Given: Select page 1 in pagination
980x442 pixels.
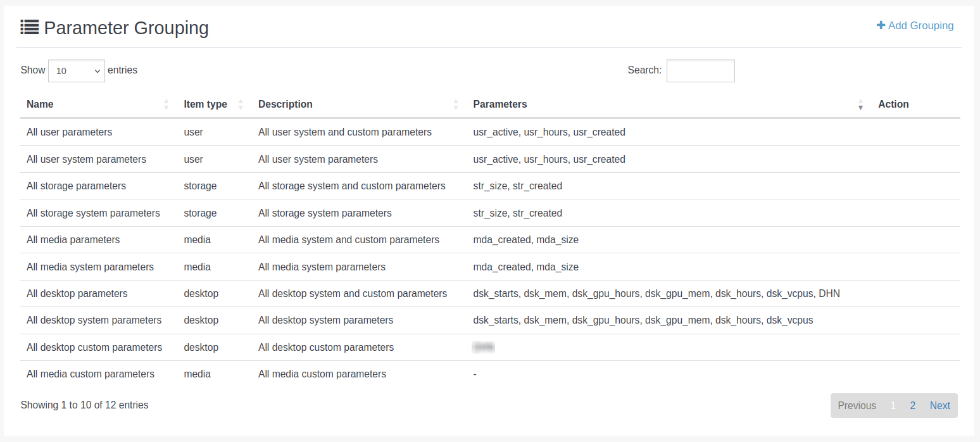Looking at the screenshot, I should pos(893,406).
